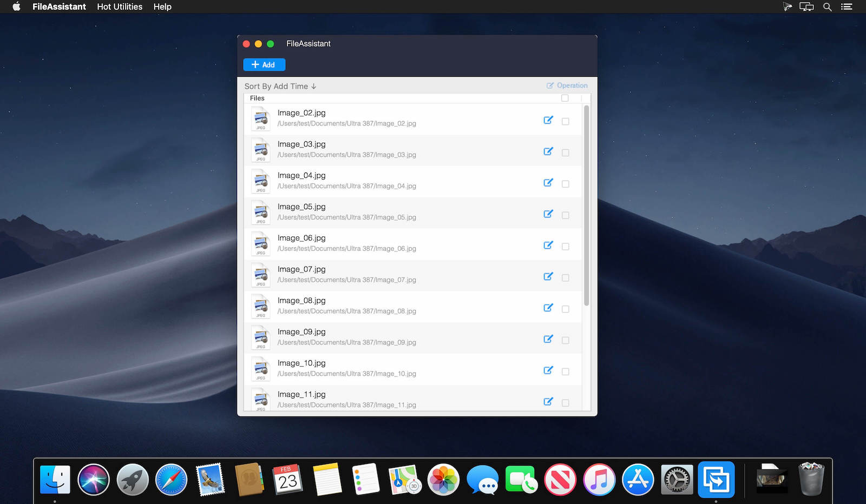Check the box for Image_11.jpg
The image size is (866, 504).
click(566, 403)
